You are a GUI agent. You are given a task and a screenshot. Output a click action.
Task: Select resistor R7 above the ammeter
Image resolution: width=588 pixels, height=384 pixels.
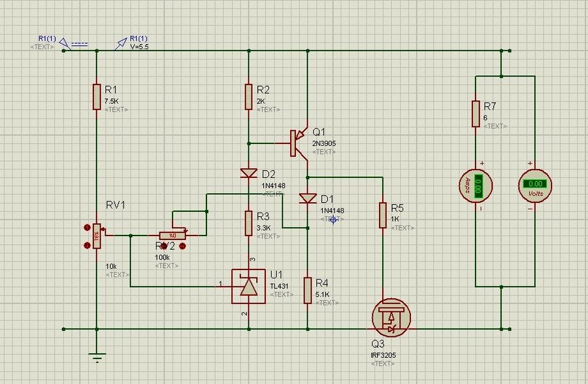475,114
